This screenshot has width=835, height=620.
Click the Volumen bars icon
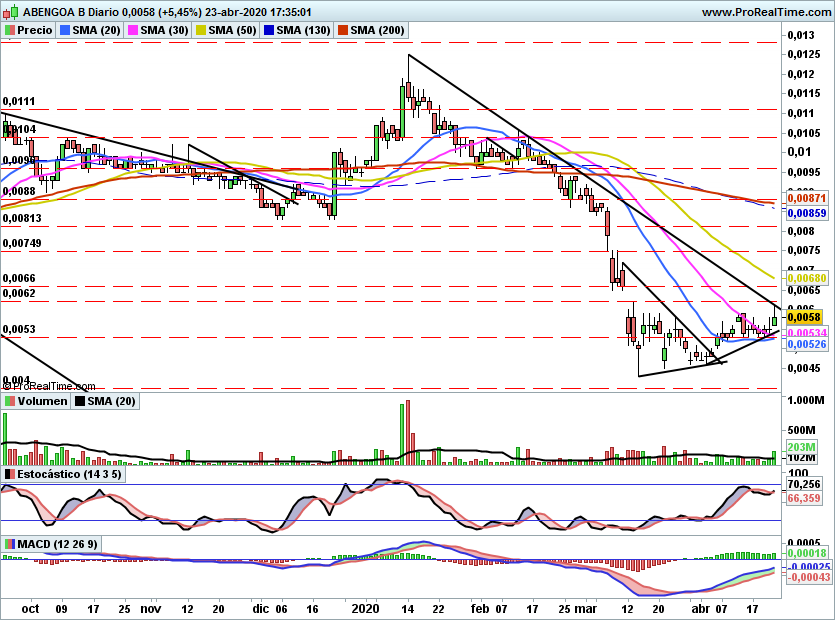tap(10, 401)
